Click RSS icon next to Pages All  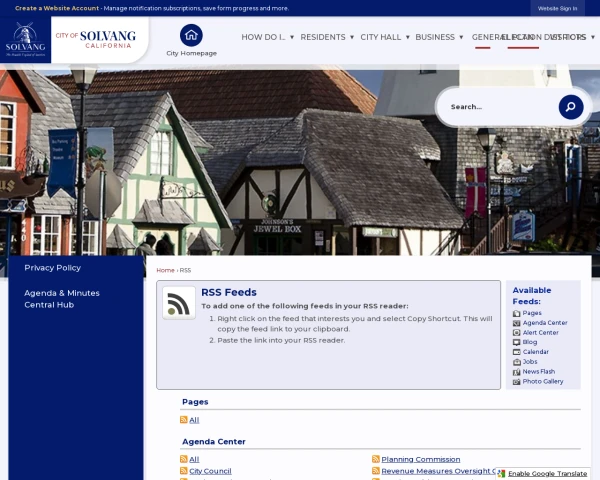tap(184, 420)
